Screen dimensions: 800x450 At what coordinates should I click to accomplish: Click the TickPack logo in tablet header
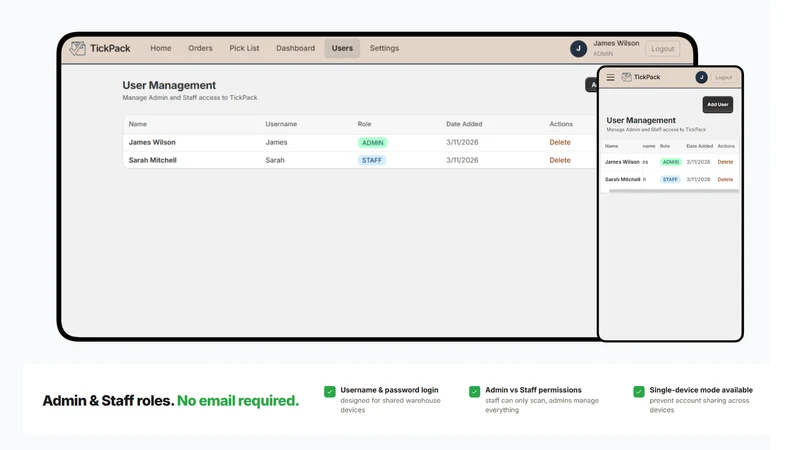(x=100, y=48)
